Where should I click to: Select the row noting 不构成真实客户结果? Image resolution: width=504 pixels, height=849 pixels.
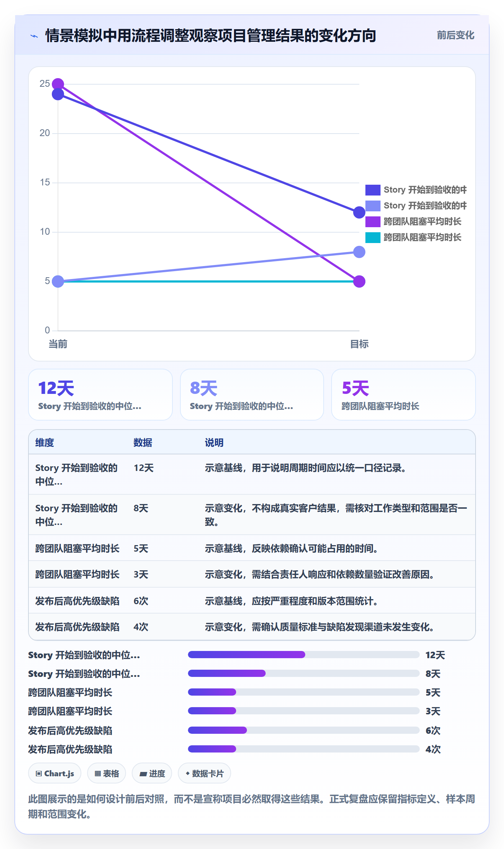[x=252, y=515]
